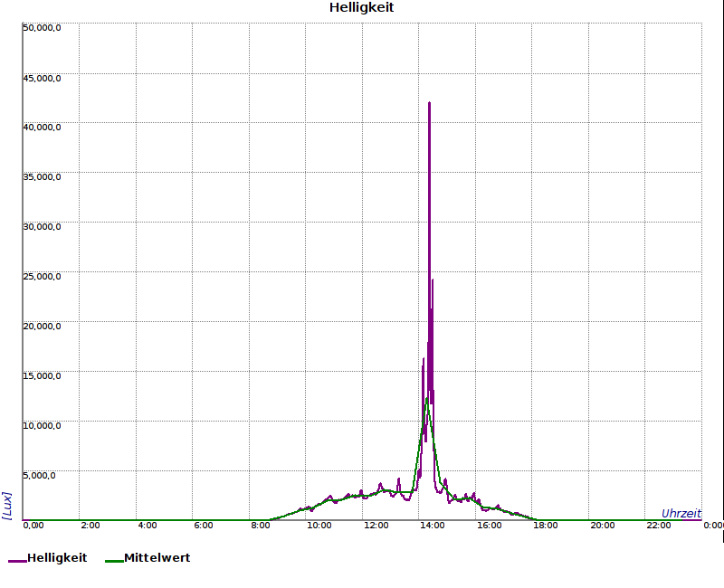Click the 25,000,0 y-axis tick label
Screen dimensions: 724x588
pyautogui.click(x=42, y=276)
